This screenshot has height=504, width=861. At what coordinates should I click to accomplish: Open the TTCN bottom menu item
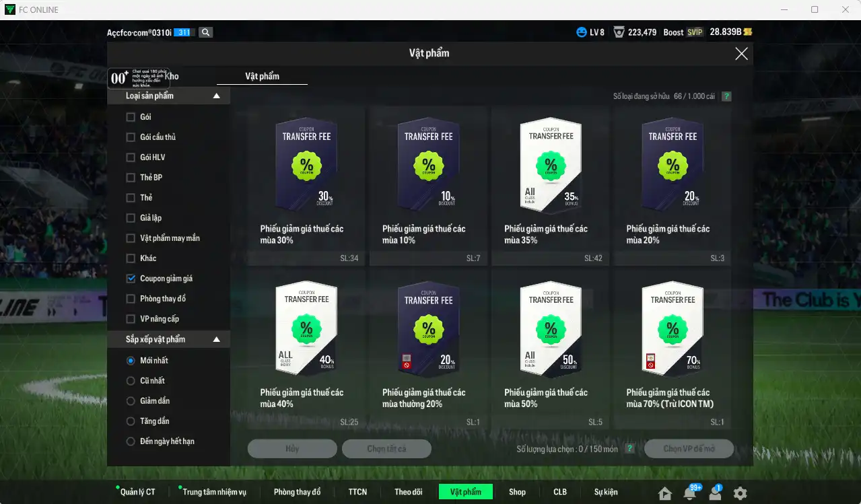357,492
